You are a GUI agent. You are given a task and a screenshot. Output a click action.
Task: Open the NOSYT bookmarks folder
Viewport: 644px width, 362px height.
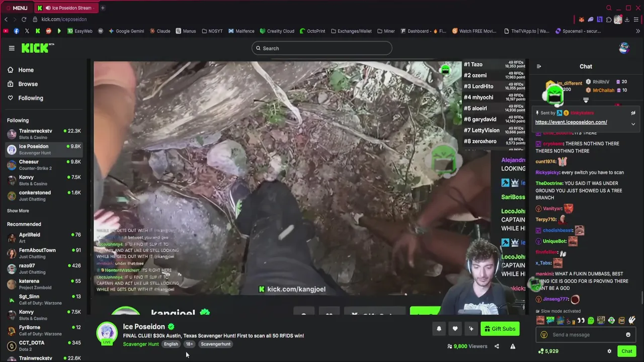(212, 31)
